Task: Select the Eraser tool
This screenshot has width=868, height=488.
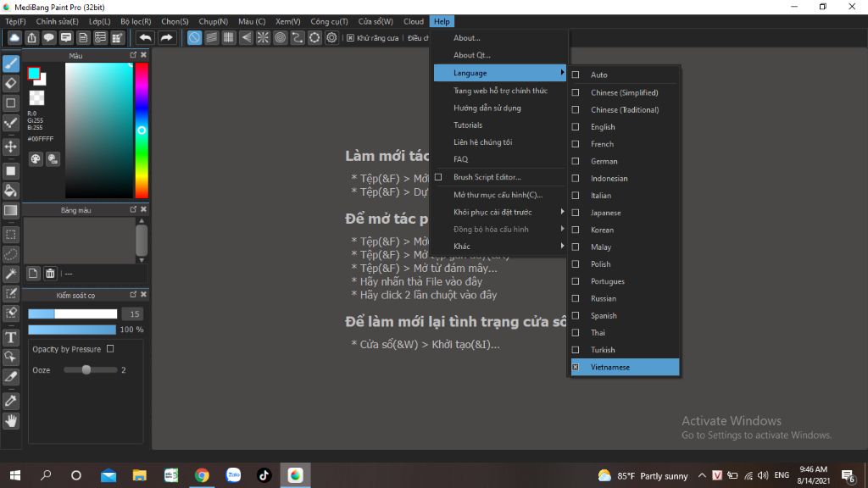Action: [10, 84]
